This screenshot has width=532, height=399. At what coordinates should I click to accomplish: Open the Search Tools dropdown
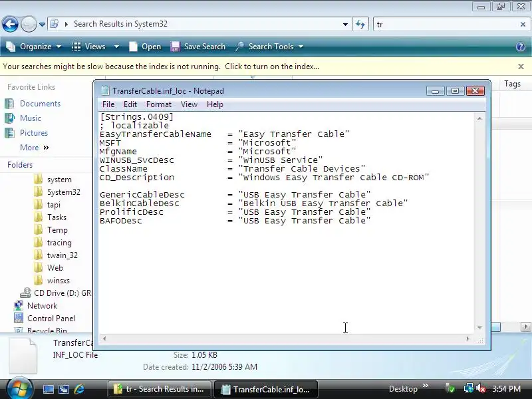click(x=269, y=47)
